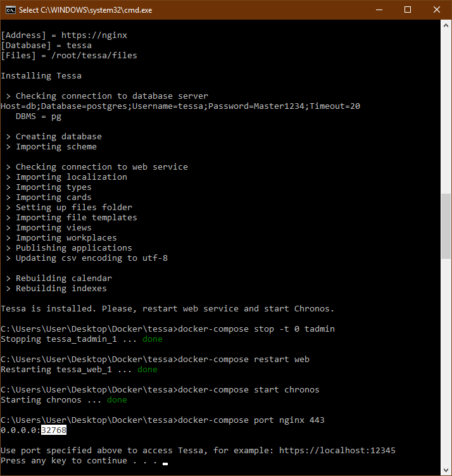This screenshot has height=476, width=452.
Task: Click the '[Database] = tessa' line
Action: click(46, 46)
